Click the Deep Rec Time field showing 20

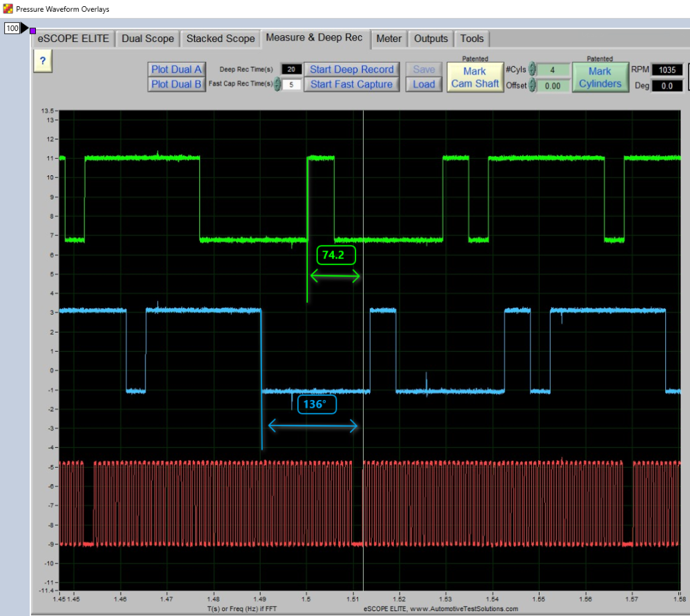291,69
